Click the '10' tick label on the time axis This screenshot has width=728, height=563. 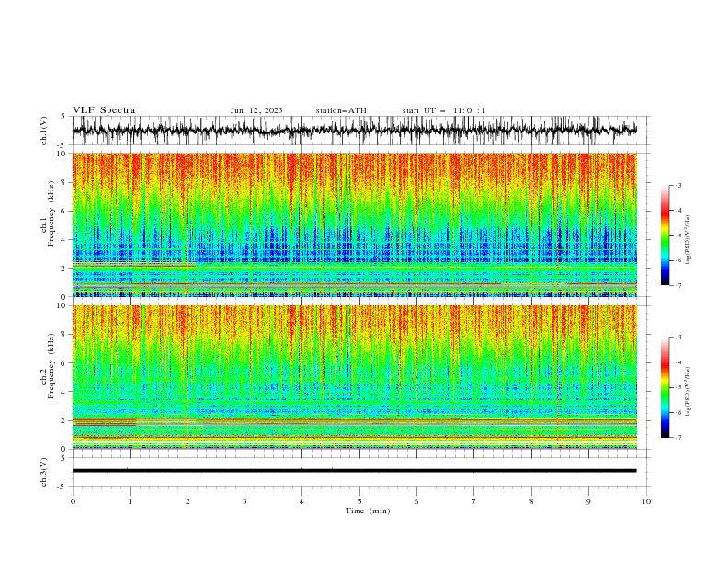[x=646, y=501]
